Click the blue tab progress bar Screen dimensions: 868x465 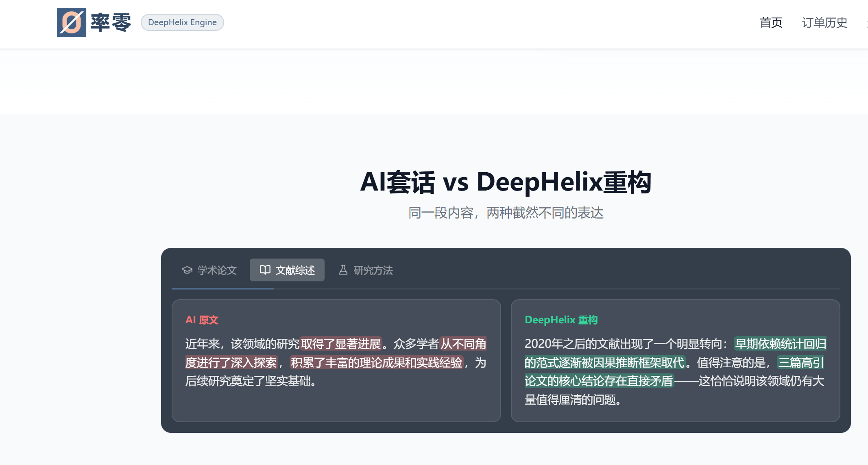coord(222,289)
